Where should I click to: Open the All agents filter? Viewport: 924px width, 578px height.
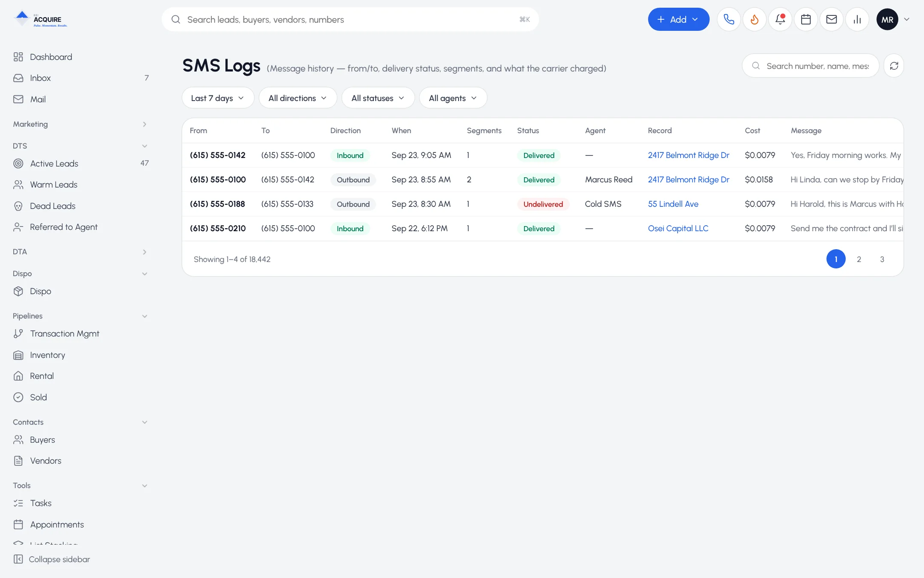point(453,98)
